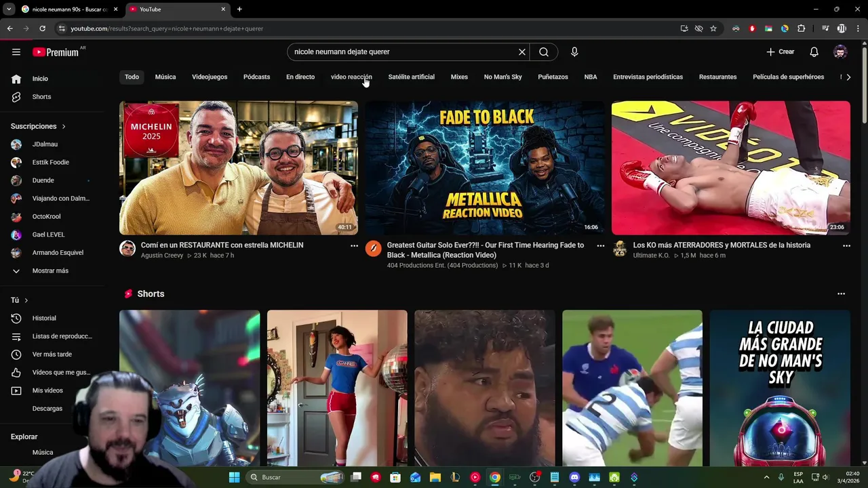Open a new Chrome tab
Screen dimensions: 868x488
pos(239,9)
